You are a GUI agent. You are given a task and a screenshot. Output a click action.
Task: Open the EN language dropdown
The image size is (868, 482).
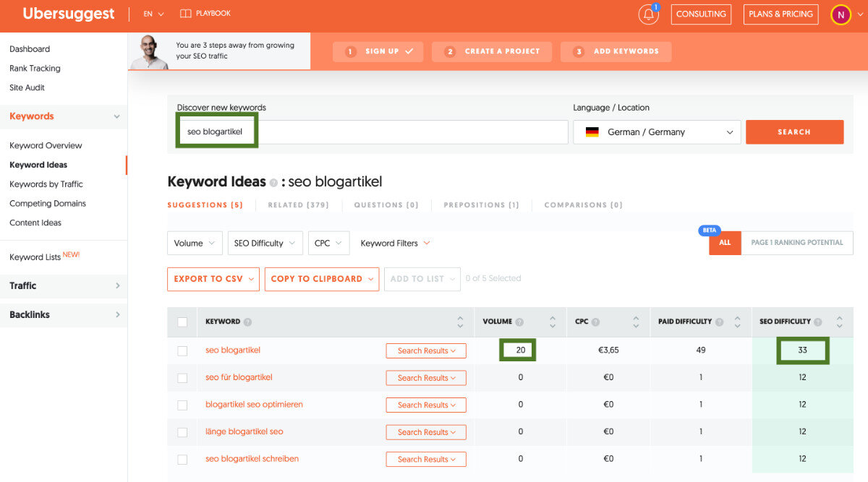[153, 14]
